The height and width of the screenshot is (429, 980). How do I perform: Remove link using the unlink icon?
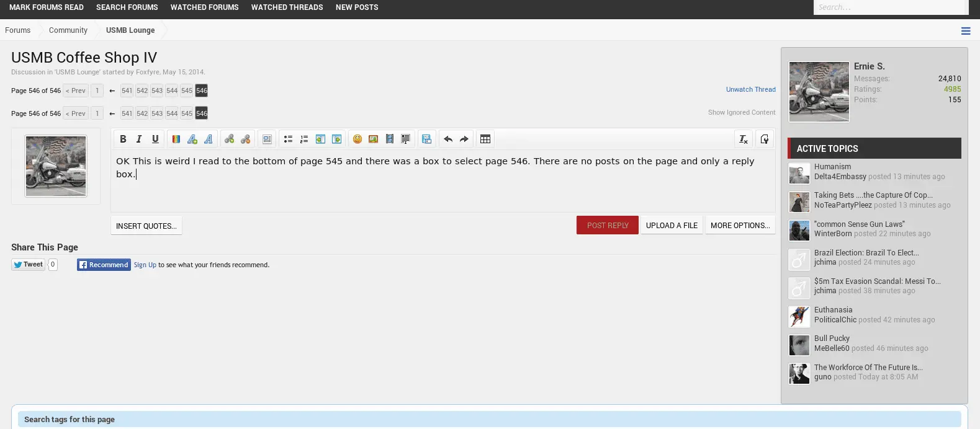pos(246,139)
